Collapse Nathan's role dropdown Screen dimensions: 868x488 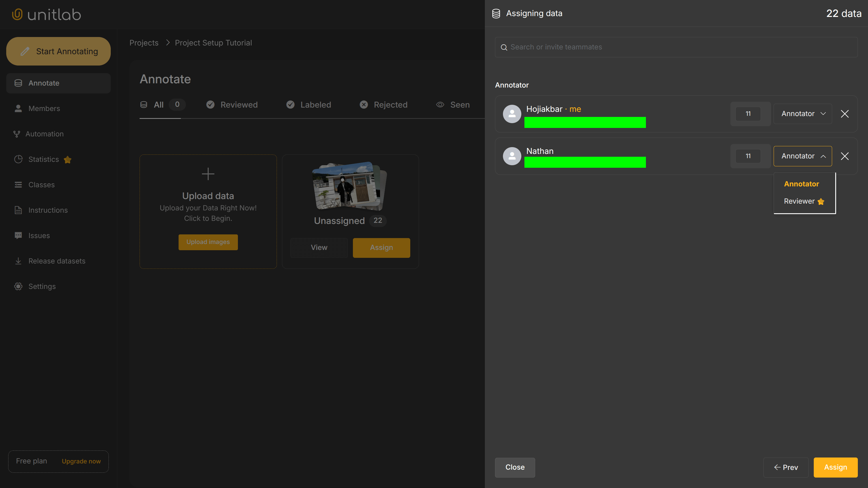pyautogui.click(x=802, y=156)
